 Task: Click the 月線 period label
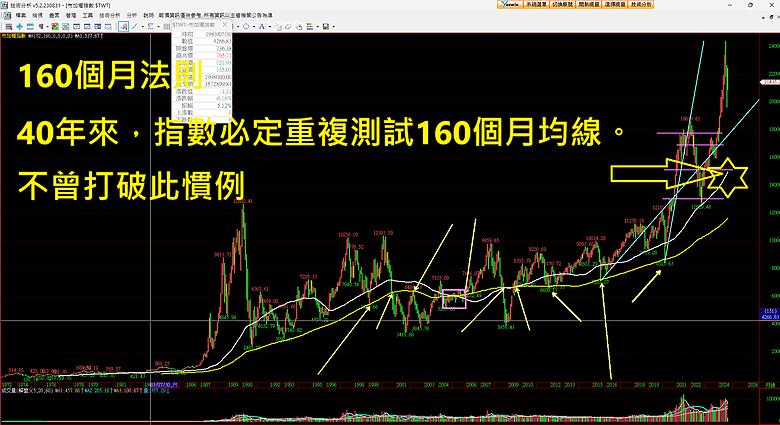770,385
